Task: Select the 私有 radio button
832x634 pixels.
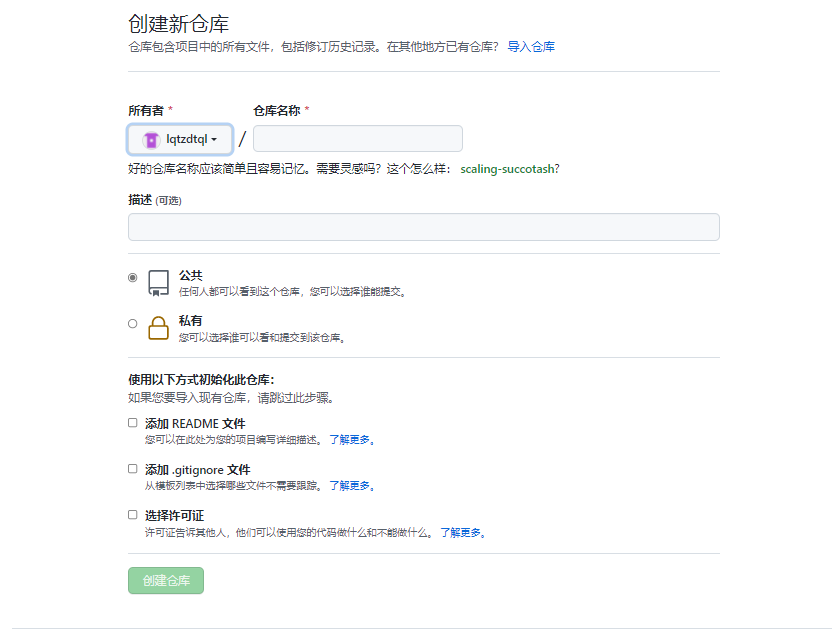Action: (133, 324)
